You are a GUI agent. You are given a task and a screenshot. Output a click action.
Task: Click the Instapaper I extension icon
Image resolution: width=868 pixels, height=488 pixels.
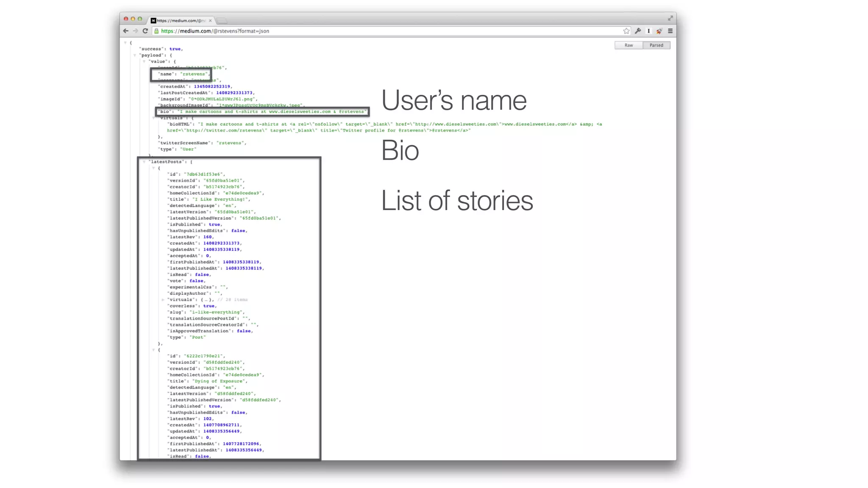[648, 31]
